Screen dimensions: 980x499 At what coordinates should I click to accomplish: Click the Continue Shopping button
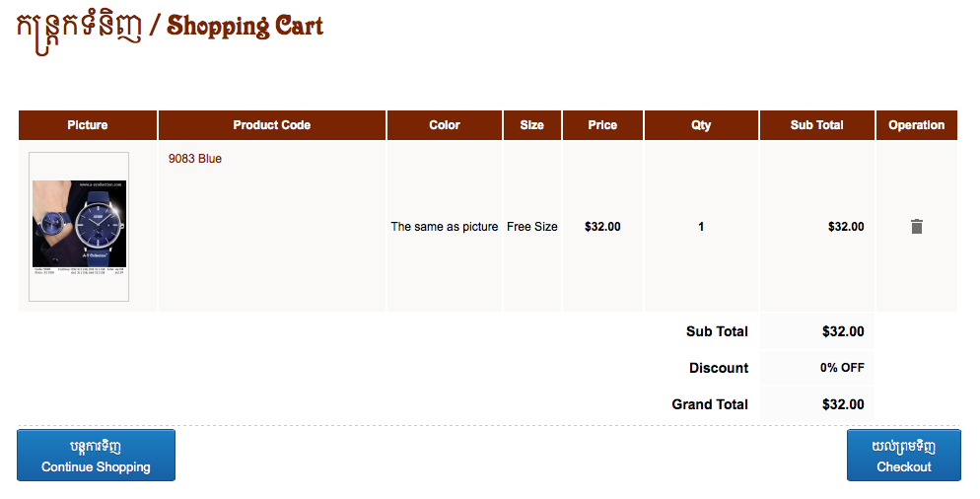pos(96,456)
